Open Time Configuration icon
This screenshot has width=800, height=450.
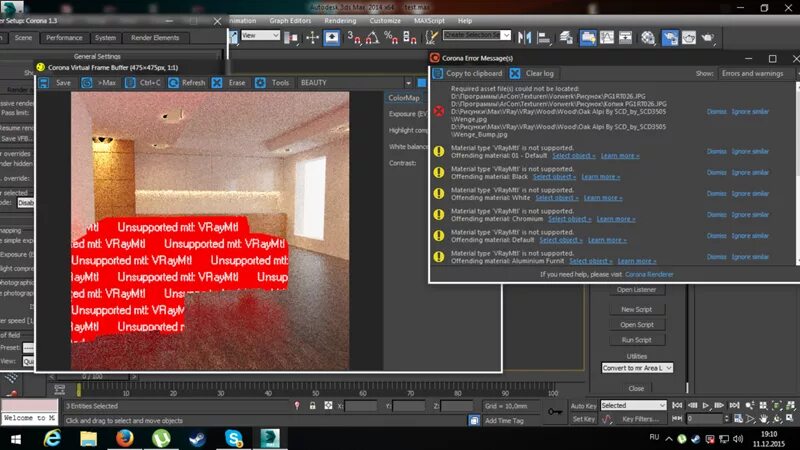[x=738, y=418]
